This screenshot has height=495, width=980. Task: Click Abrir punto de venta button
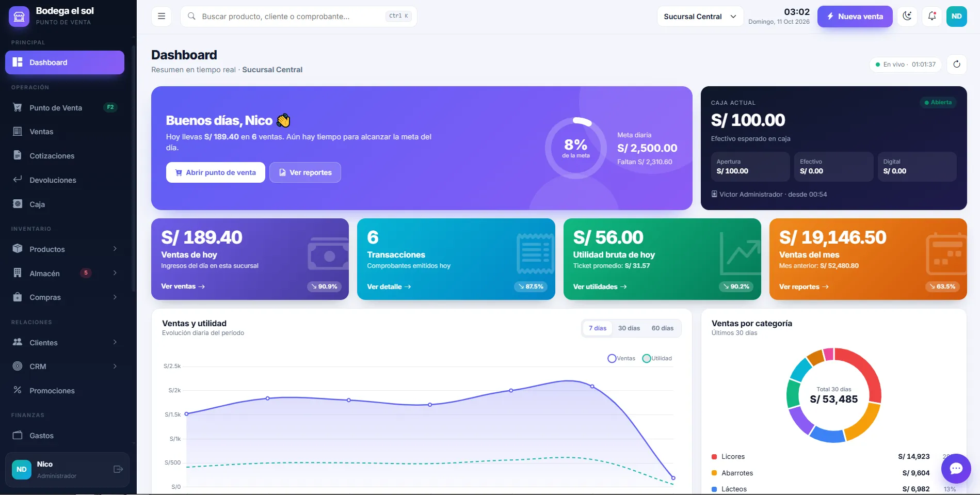[216, 172]
